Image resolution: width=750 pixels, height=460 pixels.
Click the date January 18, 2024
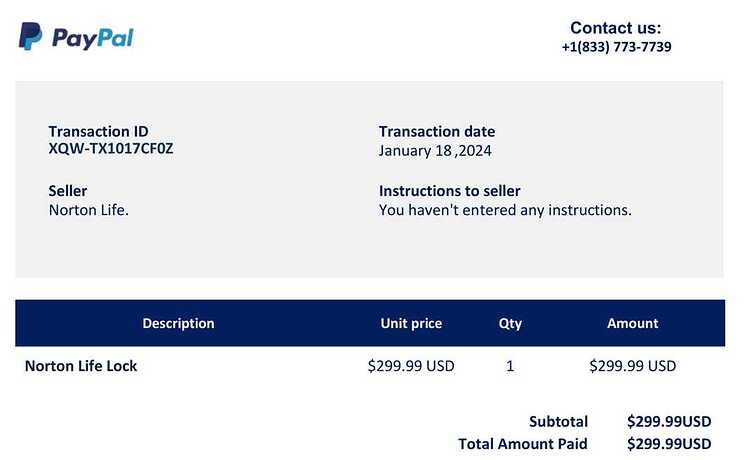point(435,151)
